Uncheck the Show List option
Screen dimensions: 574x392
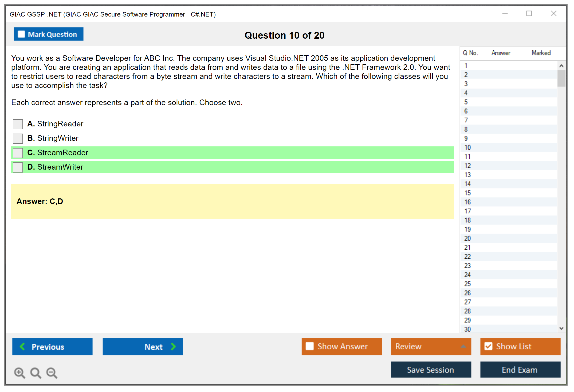pos(488,346)
